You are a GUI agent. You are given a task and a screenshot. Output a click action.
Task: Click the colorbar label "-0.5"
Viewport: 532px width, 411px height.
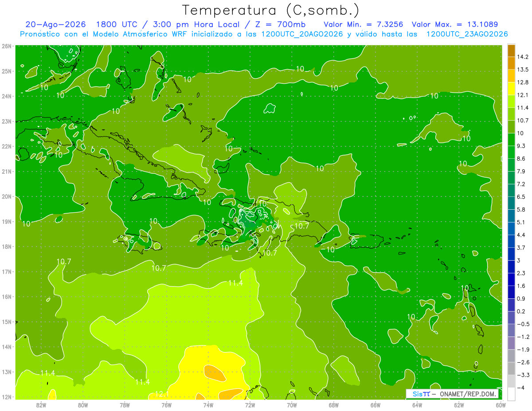(x=523, y=324)
